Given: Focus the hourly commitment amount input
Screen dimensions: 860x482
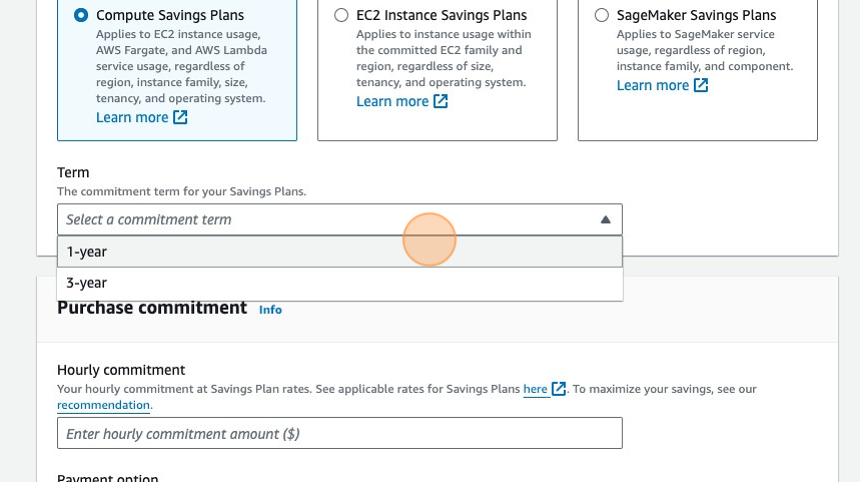Looking at the screenshot, I should tap(339, 433).
